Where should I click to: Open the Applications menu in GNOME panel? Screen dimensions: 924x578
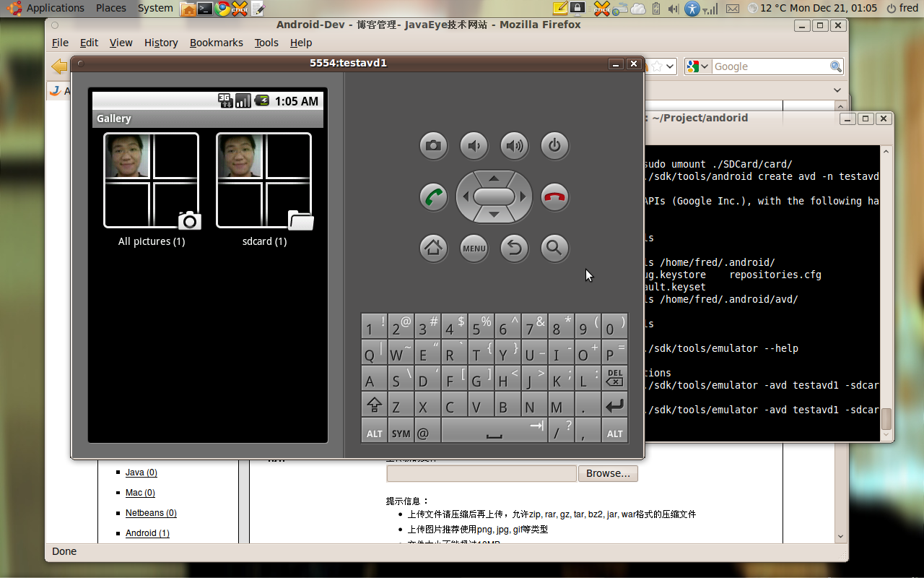[48, 8]
